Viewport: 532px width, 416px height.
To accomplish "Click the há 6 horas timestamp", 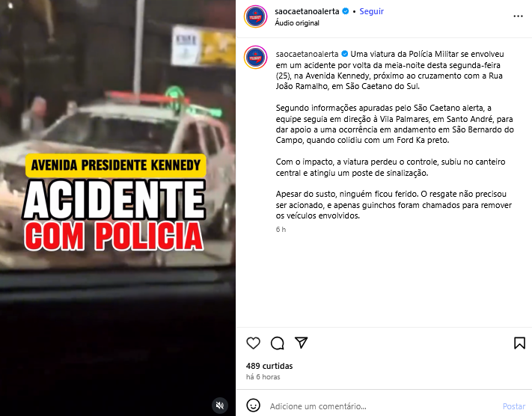I will (x=263, y=376).
